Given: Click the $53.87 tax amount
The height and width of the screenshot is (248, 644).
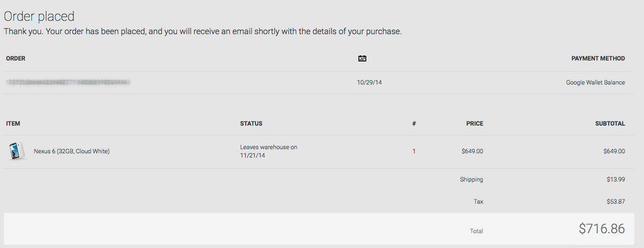Looking at the screenshot, I should click(616, 202).
